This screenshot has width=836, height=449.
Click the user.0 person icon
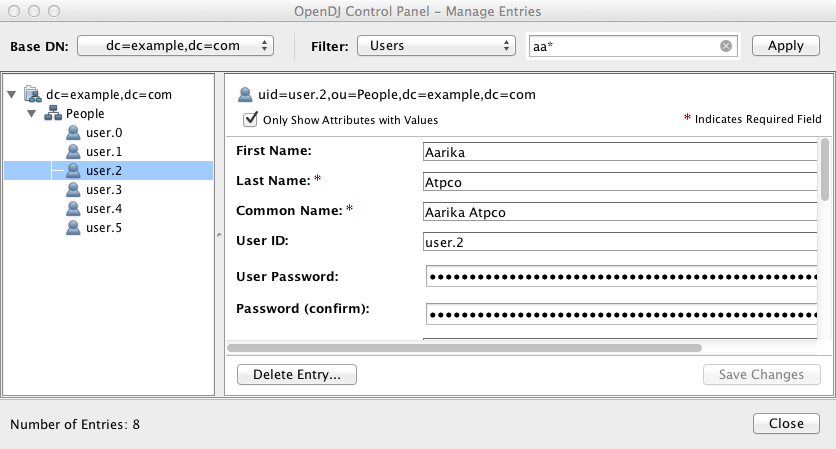click(73, 132)
